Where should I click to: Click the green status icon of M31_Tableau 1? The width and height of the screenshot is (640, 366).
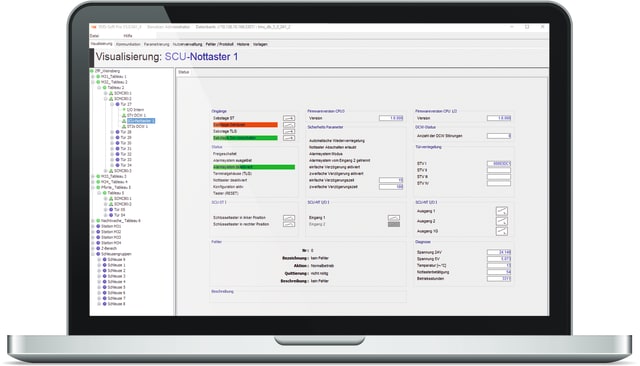[98, 77]
